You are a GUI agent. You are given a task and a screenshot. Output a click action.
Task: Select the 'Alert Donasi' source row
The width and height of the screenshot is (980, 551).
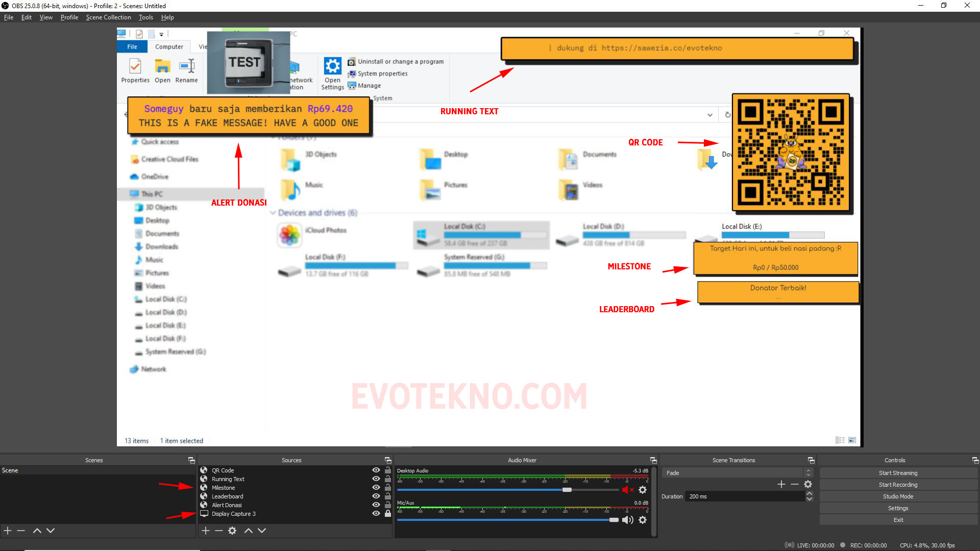(x=295, y=505)
